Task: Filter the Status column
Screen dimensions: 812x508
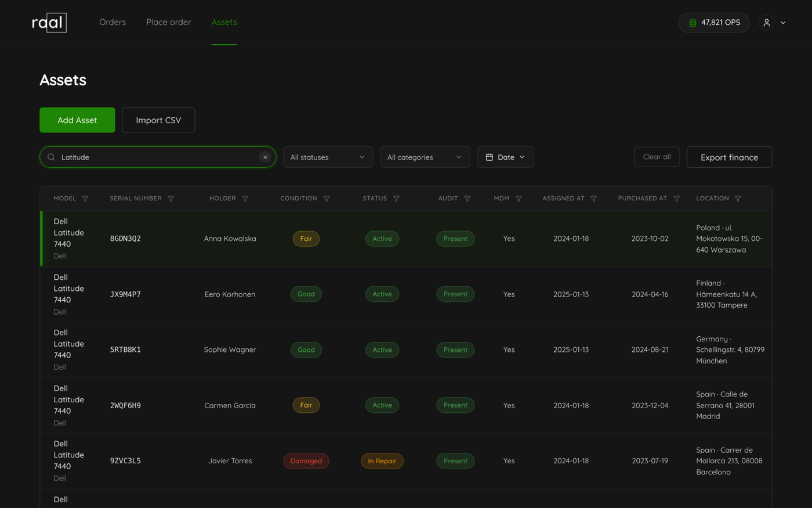Action: tap(397, 199)
